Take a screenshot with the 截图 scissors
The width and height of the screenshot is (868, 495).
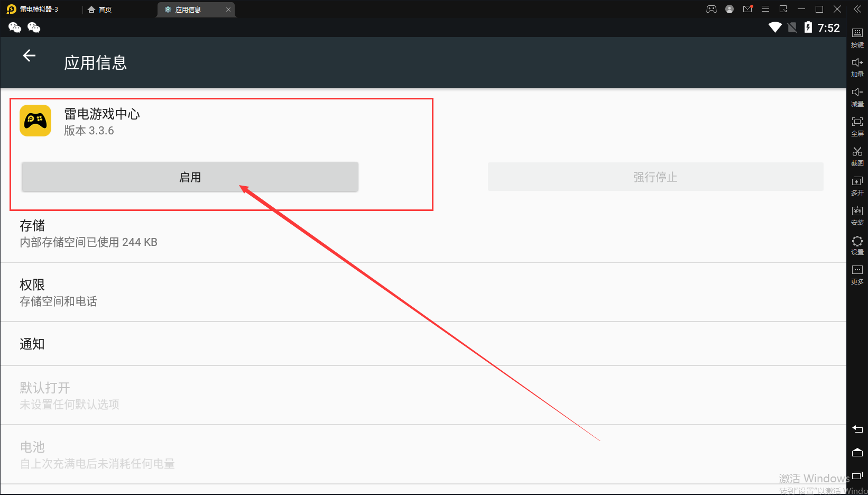[x=857, y=155]
